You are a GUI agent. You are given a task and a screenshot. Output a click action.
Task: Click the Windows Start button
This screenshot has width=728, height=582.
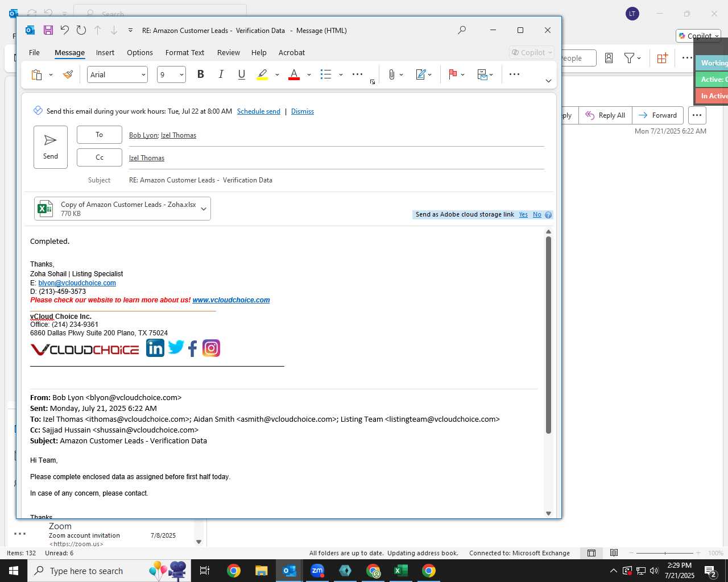point(14,571)
